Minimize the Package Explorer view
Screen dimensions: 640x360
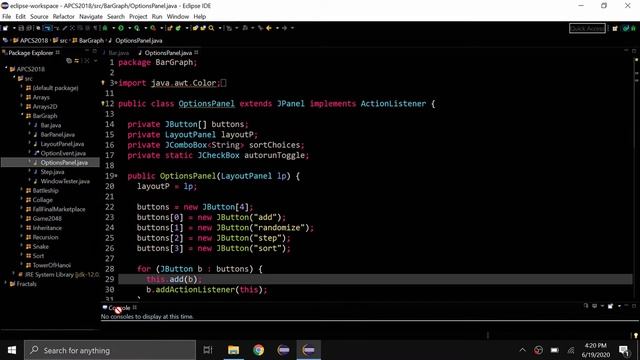87,51
